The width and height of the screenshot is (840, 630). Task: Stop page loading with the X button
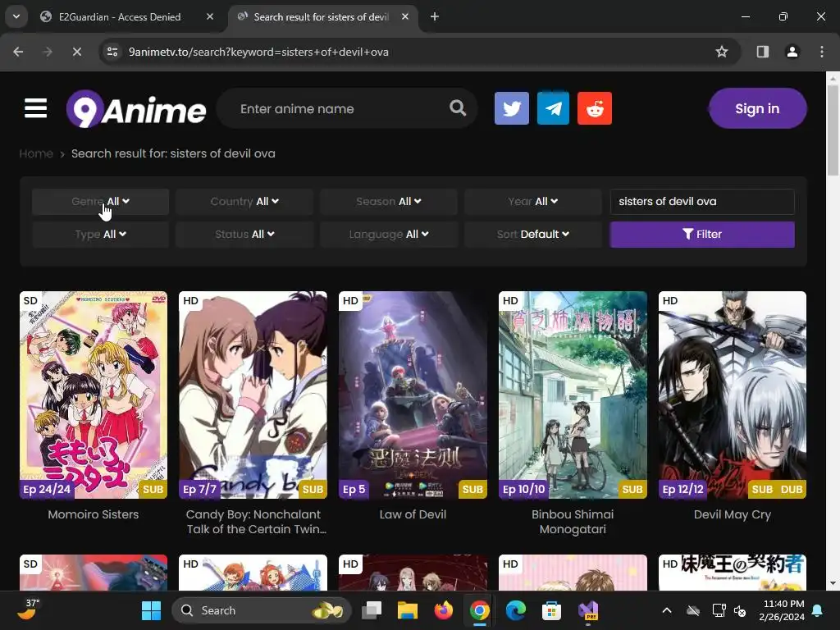pyautogui.click(x=76, y=52)
